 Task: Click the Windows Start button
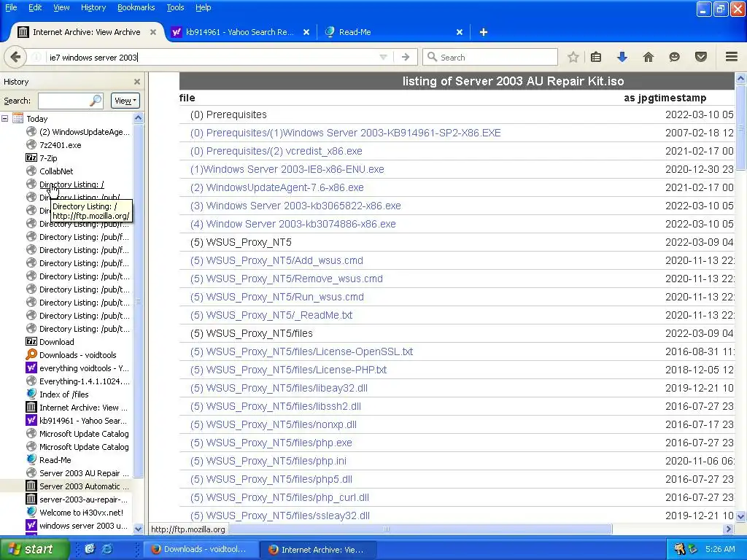click(34, 549)
